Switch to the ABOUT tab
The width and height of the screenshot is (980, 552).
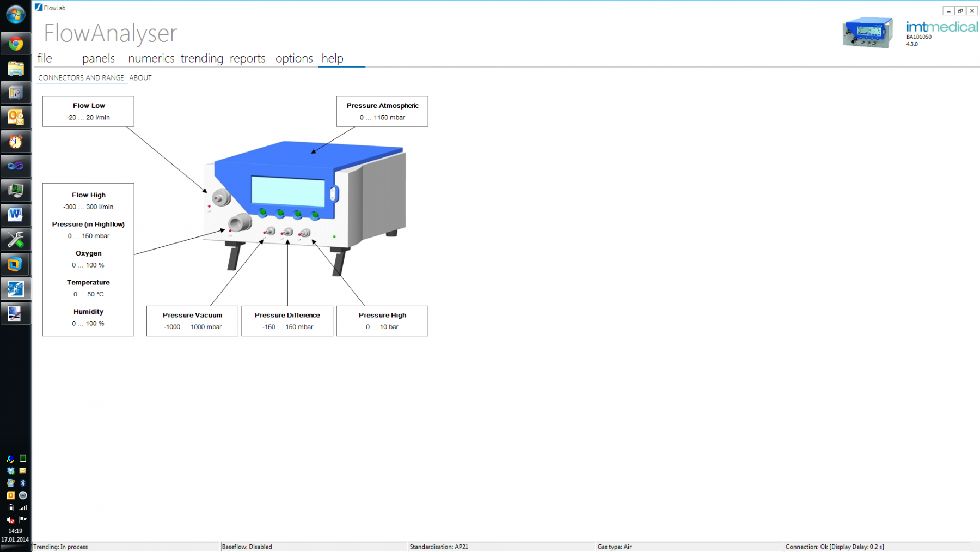140,77
